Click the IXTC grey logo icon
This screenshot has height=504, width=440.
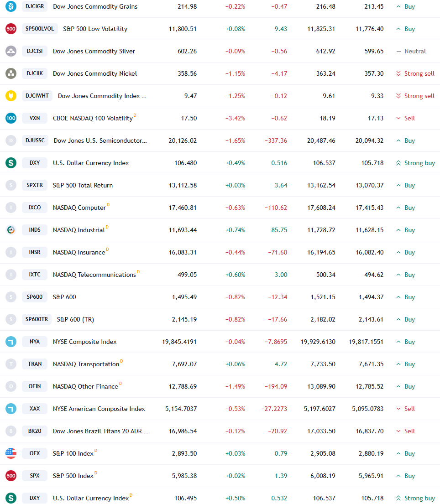[11, 275]
